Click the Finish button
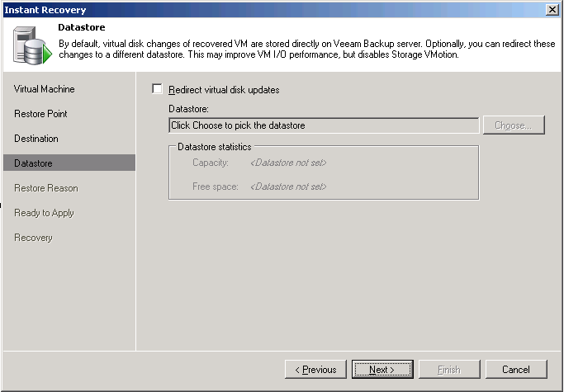This screenshot has height=392, width=564. pos(449,370)
